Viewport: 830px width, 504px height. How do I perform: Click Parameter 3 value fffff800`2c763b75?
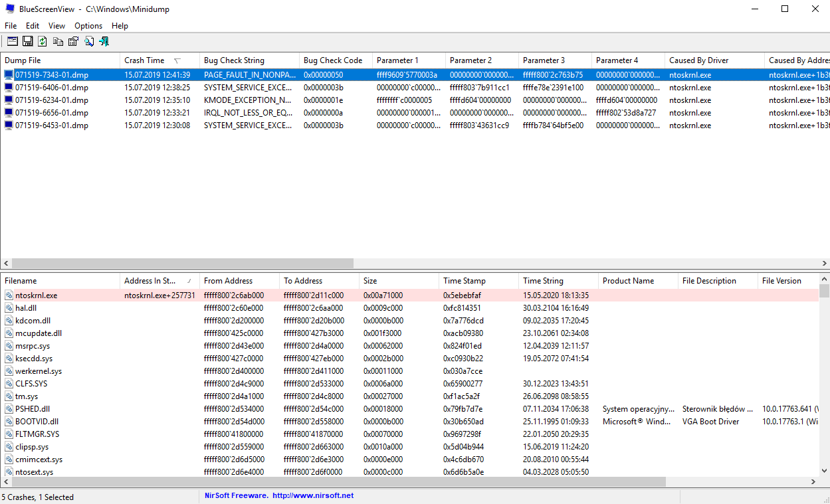553,75
